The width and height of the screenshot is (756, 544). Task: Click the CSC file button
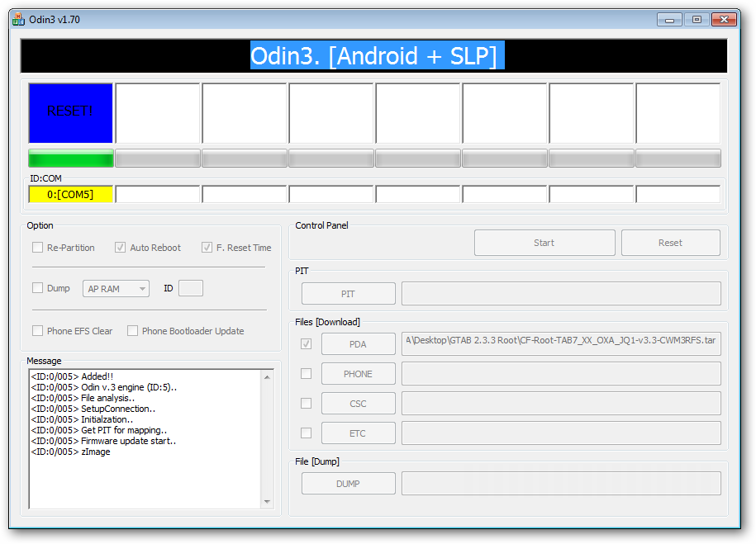coord(358,404)
